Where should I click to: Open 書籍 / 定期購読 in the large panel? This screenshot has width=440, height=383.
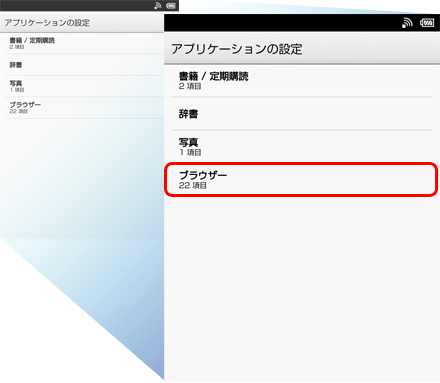[302, 81]
